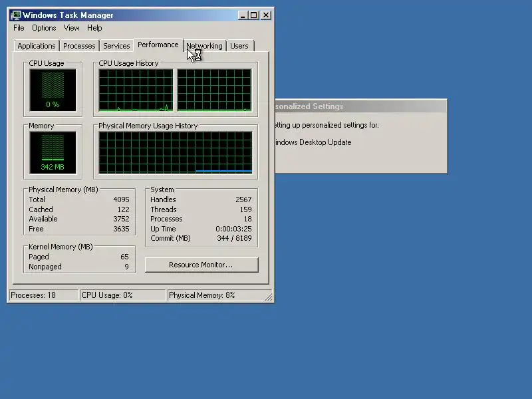Open the File menu
532x399 pixels.
19,28
